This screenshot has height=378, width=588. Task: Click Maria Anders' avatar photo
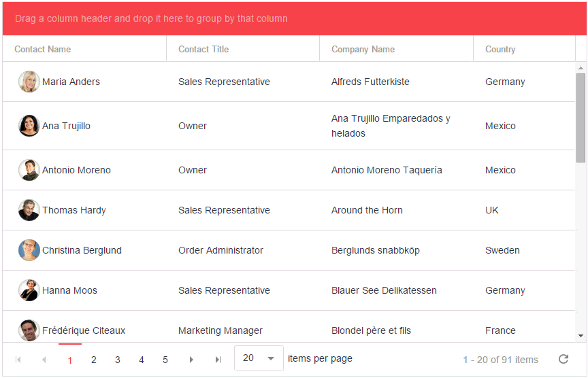point(29,82)
